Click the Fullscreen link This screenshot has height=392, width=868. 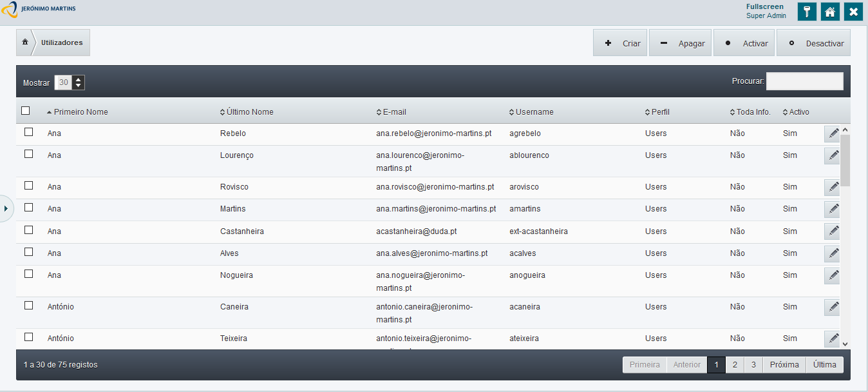tap(765, 6)
